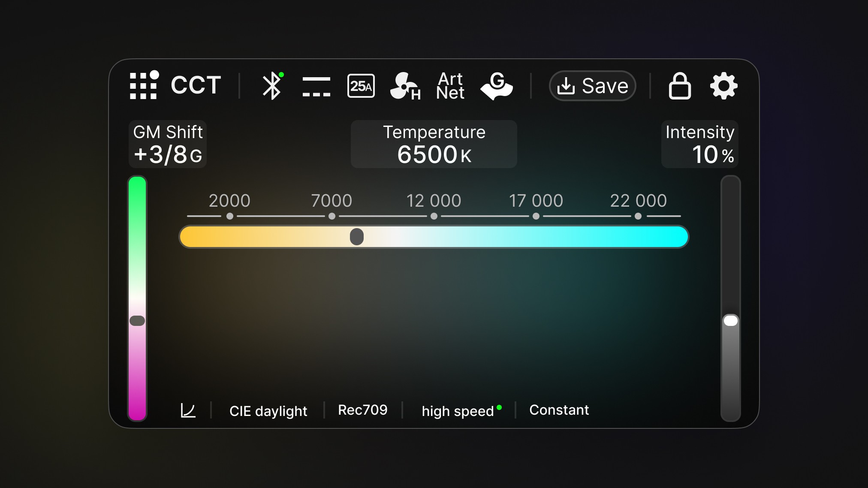Open the mode grid menu icon
Screen dimensions: 868x488
144,85
